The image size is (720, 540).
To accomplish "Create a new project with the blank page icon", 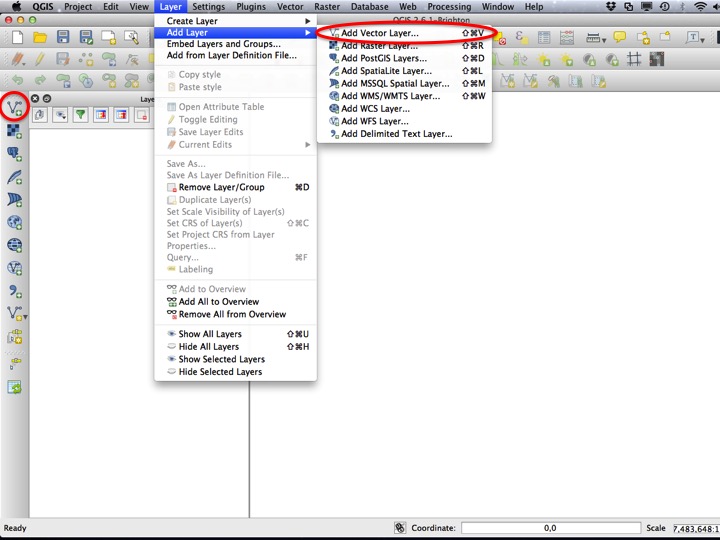I will point(17,37).
